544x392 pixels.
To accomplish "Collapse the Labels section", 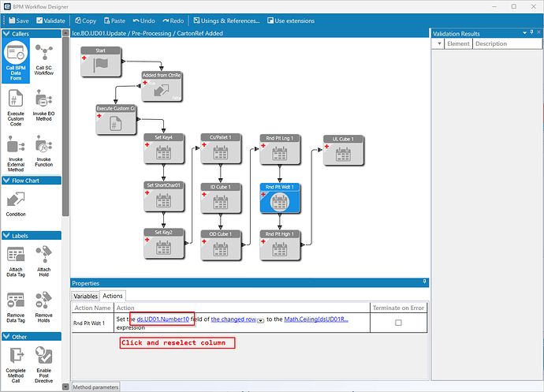I will (x=6, y=236).
